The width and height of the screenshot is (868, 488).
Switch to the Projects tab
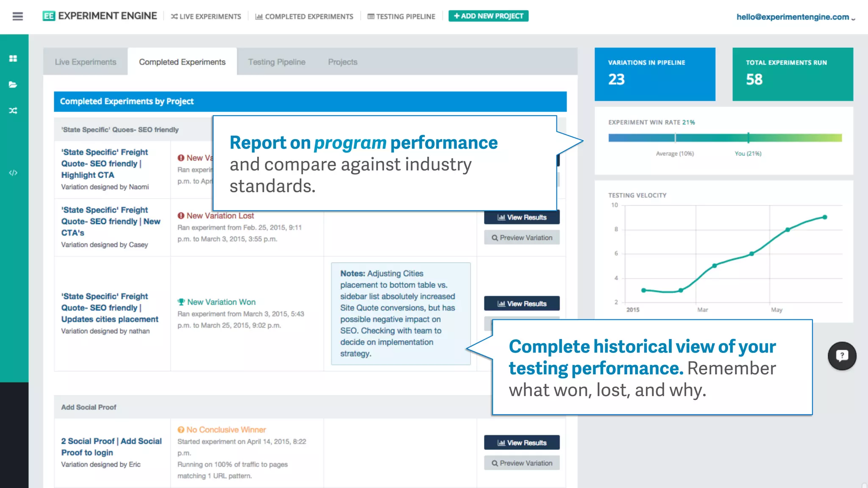342,62
